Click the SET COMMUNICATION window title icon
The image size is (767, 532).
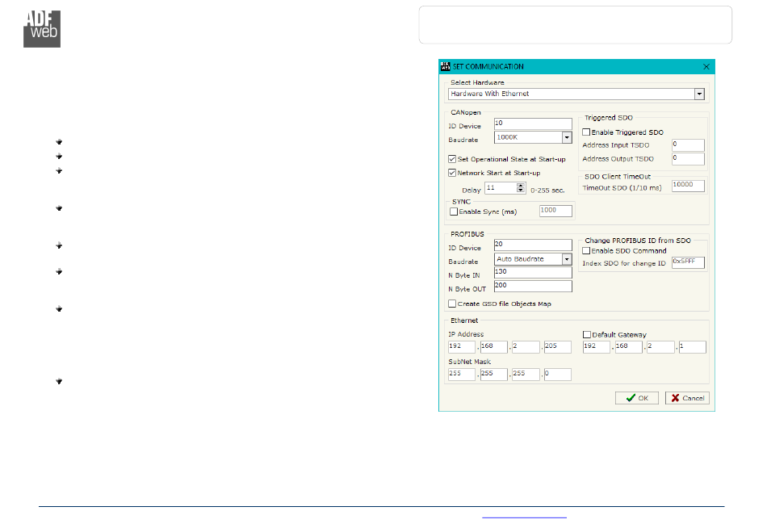445,66
